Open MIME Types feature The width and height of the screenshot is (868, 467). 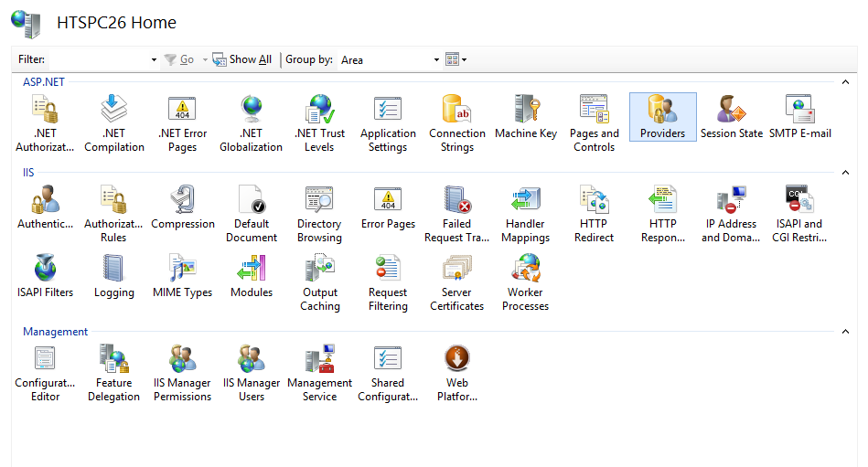(182, 276)
